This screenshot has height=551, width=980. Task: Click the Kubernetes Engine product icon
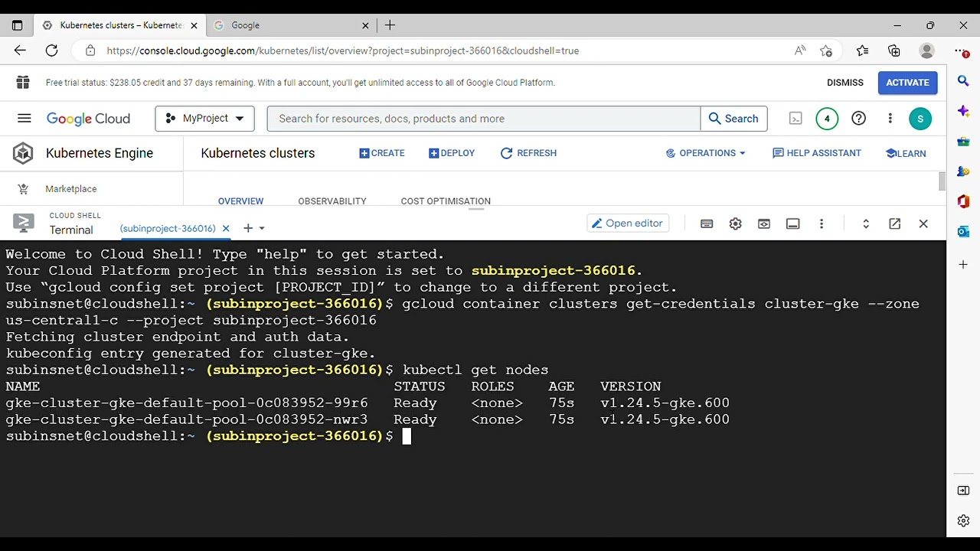click(x=23, y=153)
